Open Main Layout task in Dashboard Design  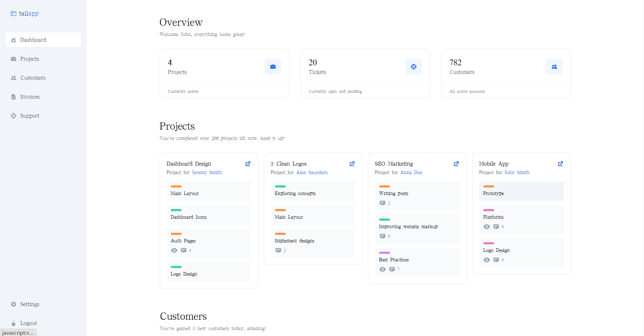209,191
